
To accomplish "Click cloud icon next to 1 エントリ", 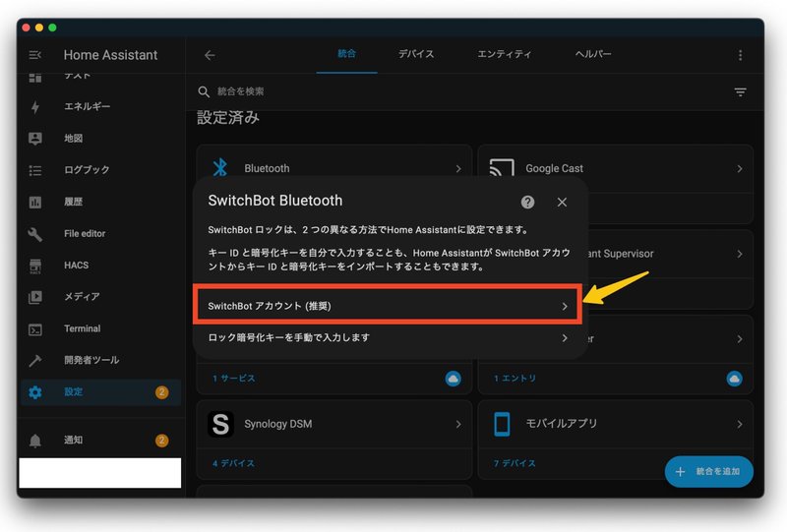I will 734,379.
